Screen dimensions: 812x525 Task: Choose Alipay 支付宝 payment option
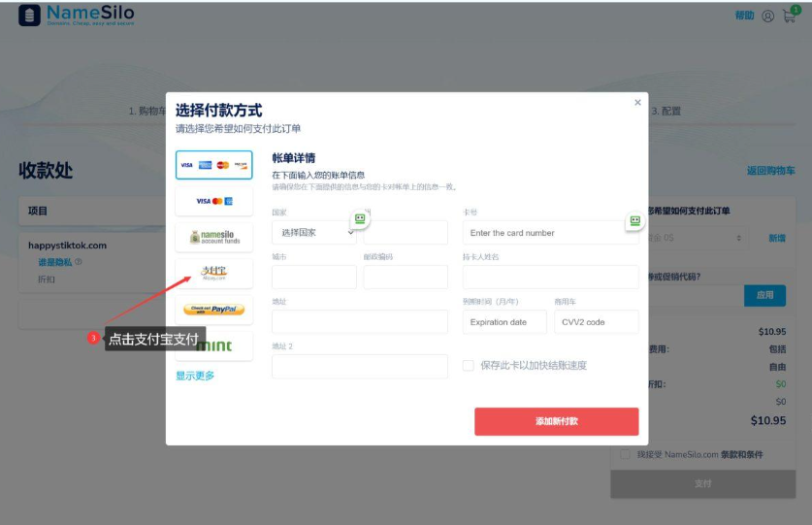(x=213, y=273)
